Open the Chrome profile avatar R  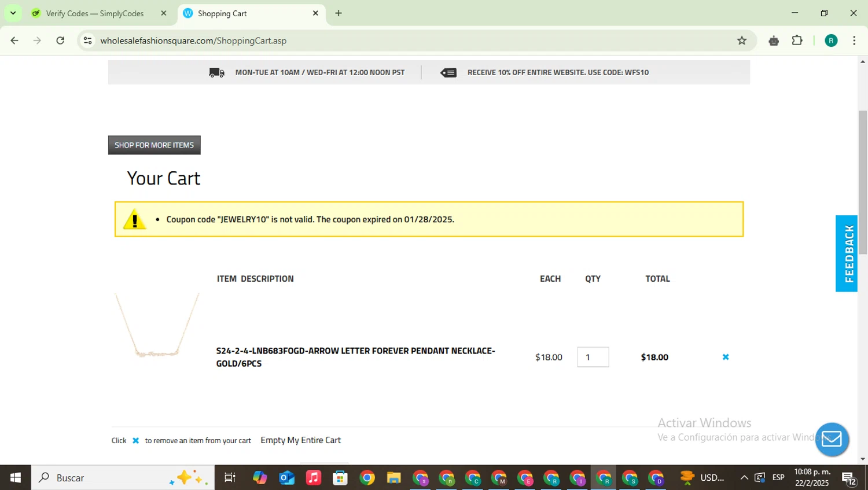(831, 40)
